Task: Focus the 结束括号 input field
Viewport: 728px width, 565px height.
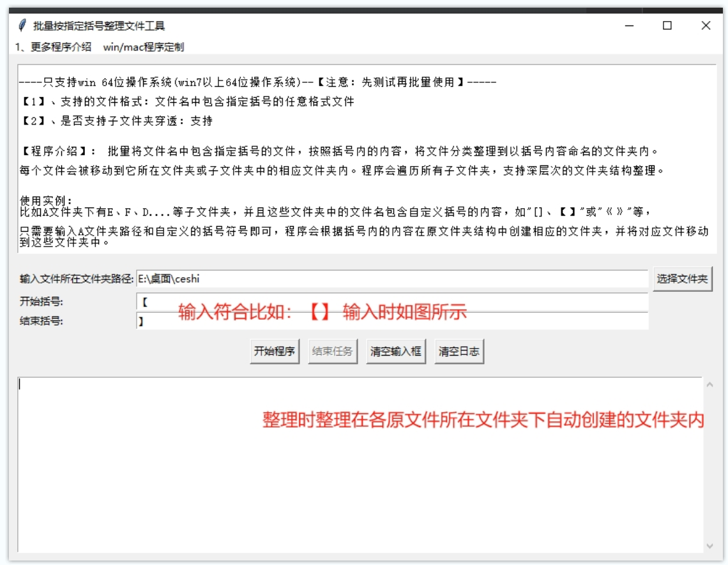Action: 392,320
